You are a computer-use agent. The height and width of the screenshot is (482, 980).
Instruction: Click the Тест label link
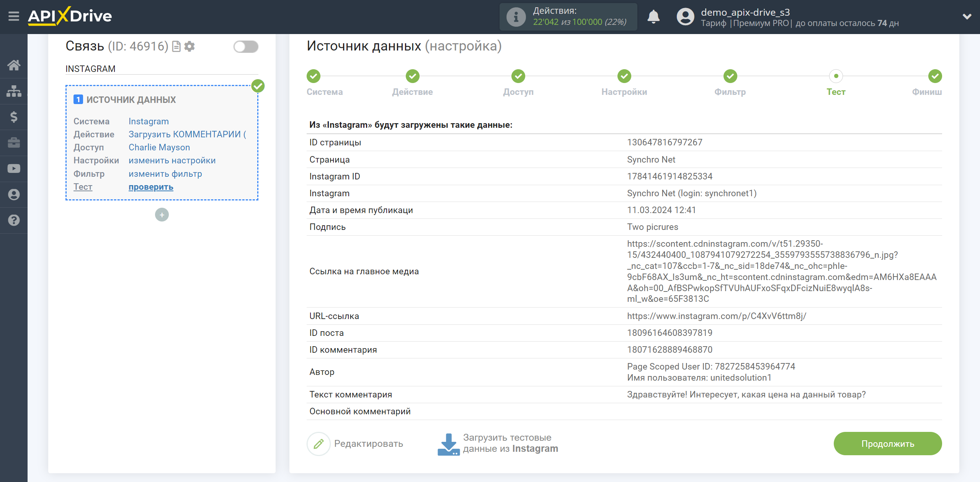(x=83, y=187)
